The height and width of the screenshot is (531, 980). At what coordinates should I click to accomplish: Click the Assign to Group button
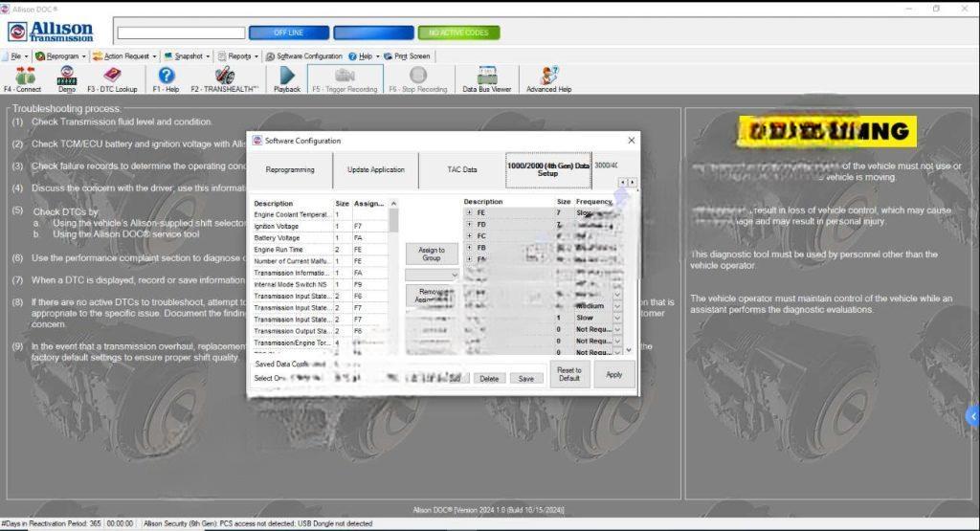[432, 254]
